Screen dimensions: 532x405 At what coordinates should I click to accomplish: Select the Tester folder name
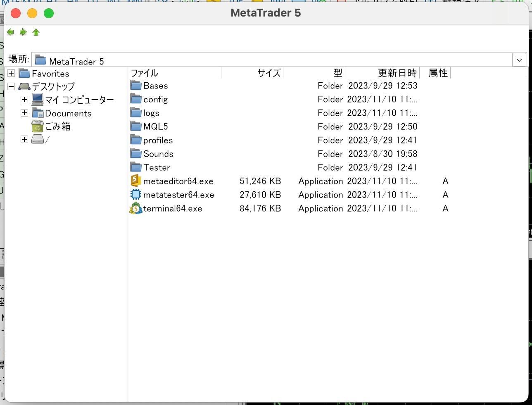click(x=157, y=167)
